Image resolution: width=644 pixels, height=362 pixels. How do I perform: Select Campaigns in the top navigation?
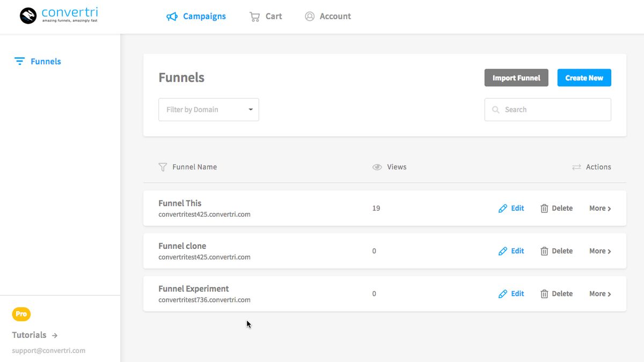[x=204, y=16]
